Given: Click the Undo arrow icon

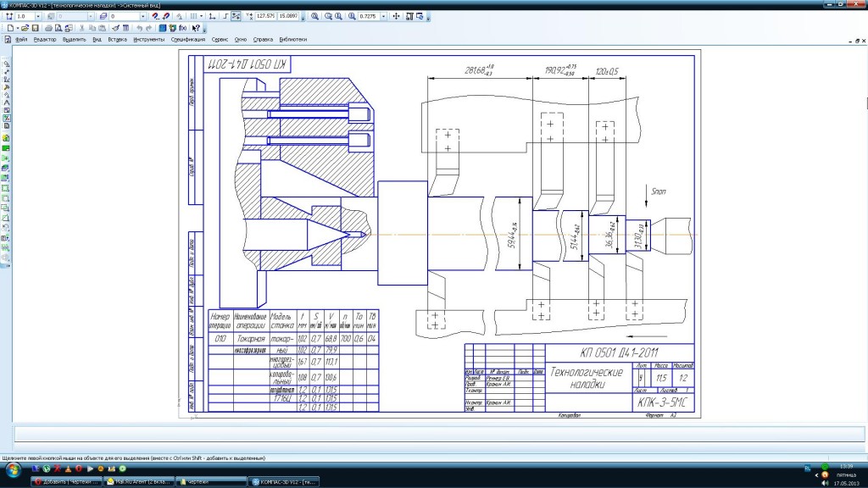Looking at the screenshot, I should pyautogui.click(x=140, y=28).
